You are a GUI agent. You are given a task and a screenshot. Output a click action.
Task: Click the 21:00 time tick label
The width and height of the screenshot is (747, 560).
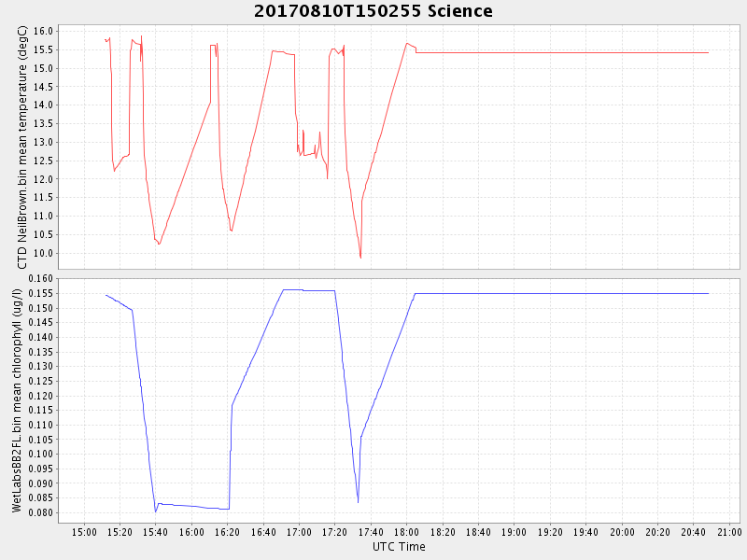click(x=729, y=531)
